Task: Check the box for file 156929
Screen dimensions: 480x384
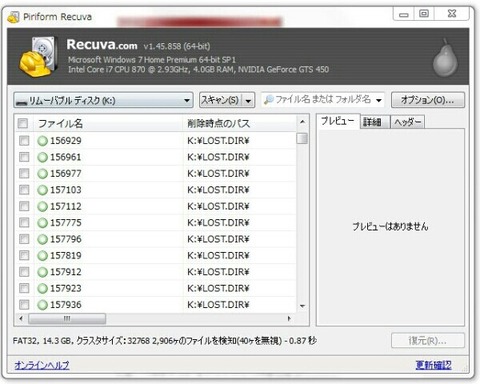Action: click(x=24, y=140)
